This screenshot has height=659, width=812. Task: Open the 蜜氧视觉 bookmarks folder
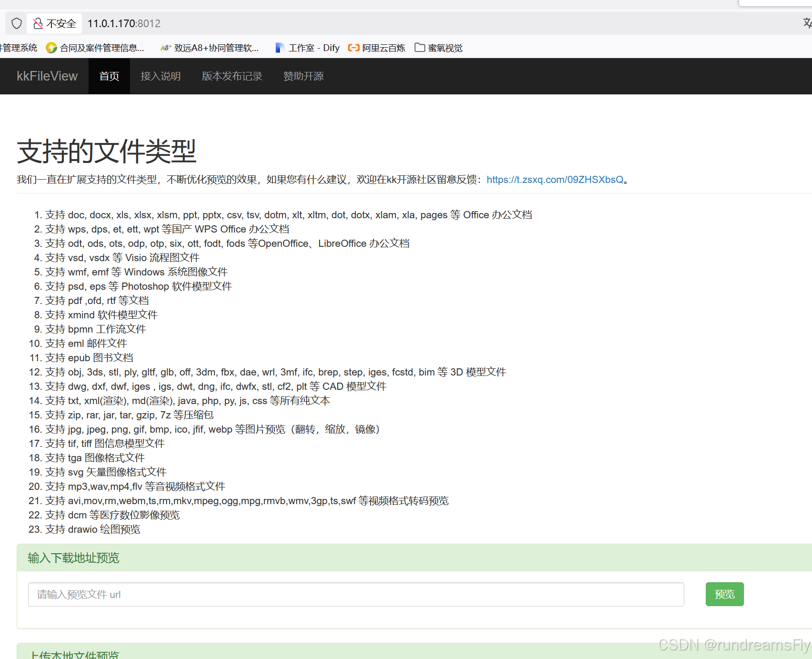coord(439,48)
